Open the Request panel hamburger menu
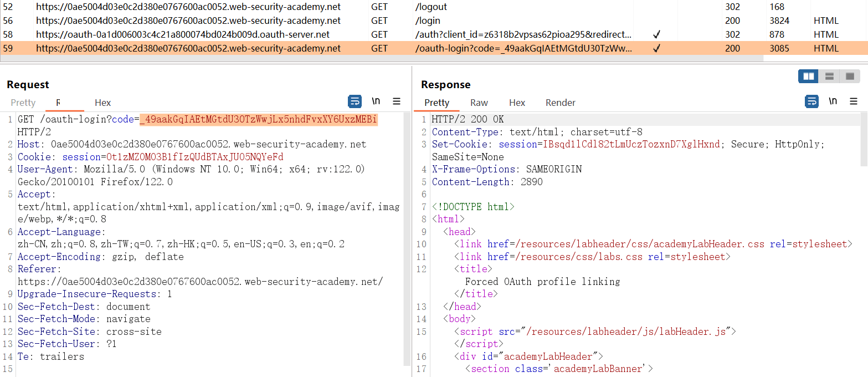This screenshot has width=868, height=377. click(x=397, y=101)
